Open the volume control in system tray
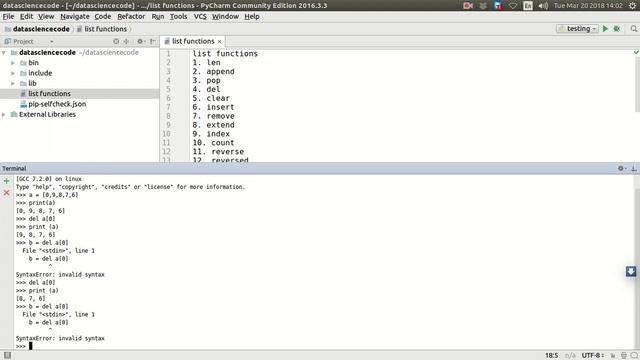 coord(543,6)
